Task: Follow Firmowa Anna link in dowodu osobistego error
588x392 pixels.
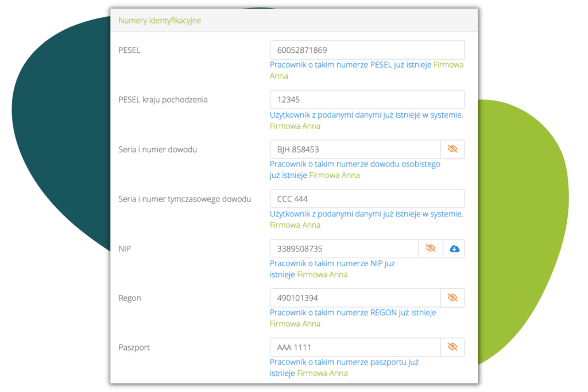Action: (x=334, y=176)
